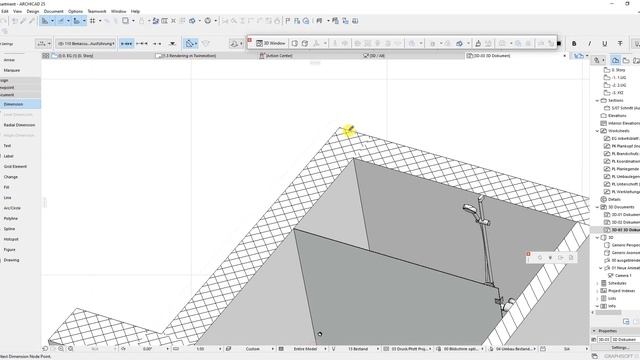Toggle Strikethrough text formatting

[620, 43]
